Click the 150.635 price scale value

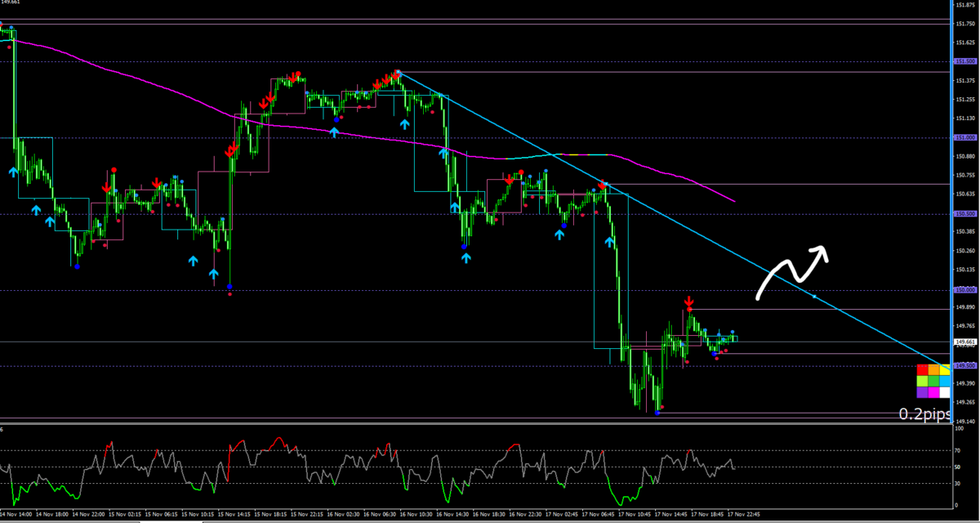[965, 194]
